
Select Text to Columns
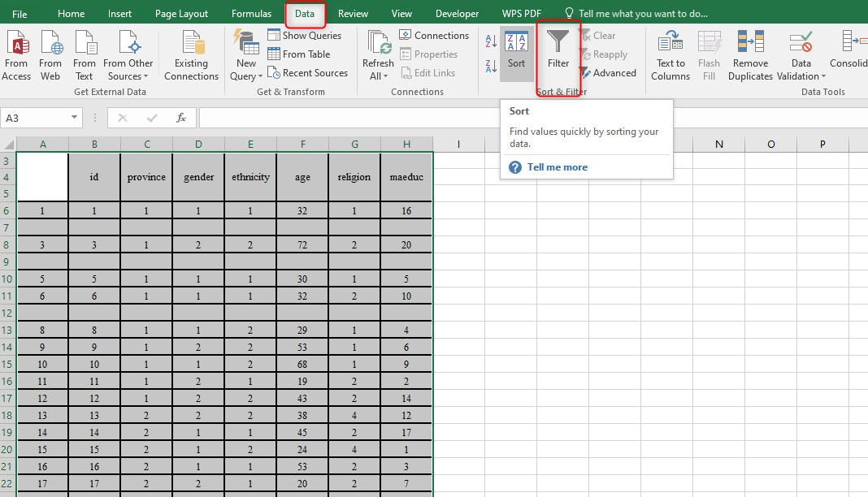[670, 54]
